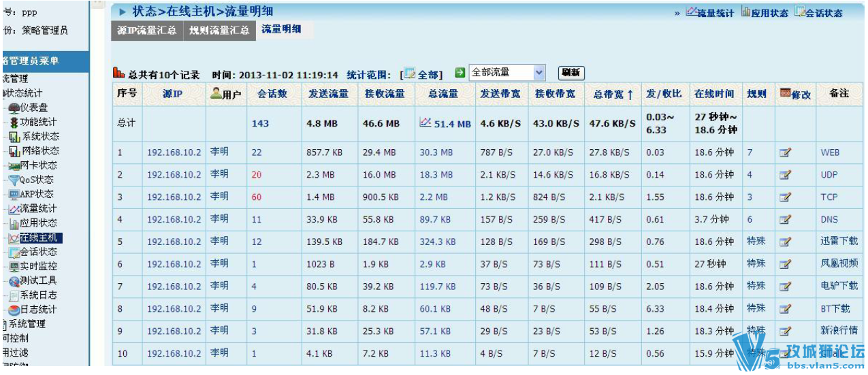Image resolution: width=868 pixels, height=375 pixels.
Task: Click total traffic 119.7 KB
Action: tap(438, 286)
